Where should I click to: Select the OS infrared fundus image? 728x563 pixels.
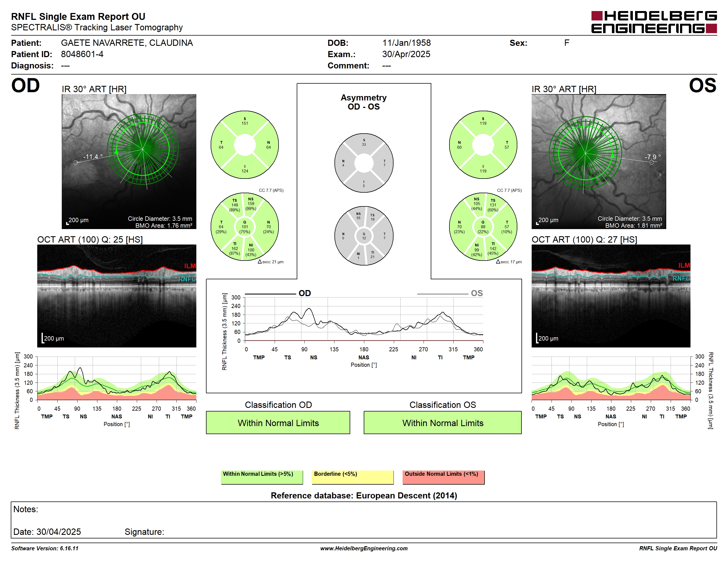(x=599, y=161)
